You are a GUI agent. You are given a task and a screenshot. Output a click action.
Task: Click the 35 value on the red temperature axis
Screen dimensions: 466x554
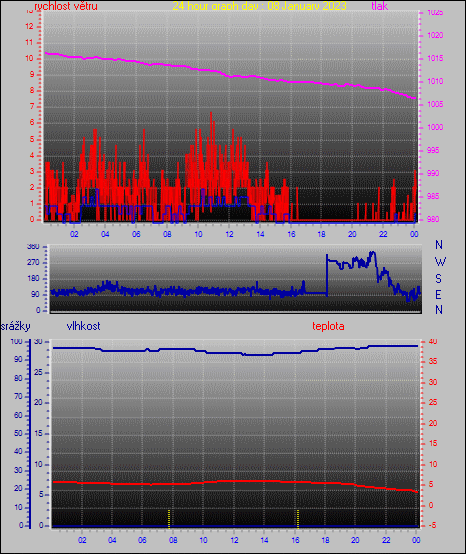click(x=433, y=361)
